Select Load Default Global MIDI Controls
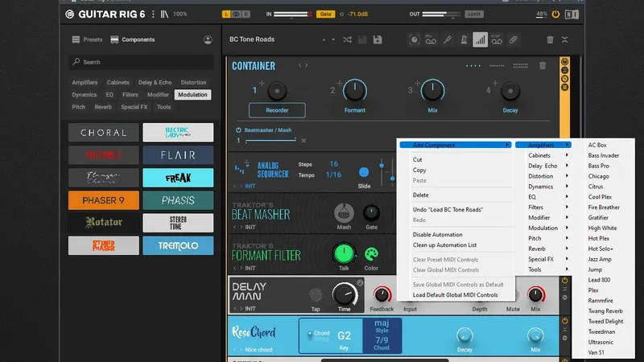 pos(455,295)
